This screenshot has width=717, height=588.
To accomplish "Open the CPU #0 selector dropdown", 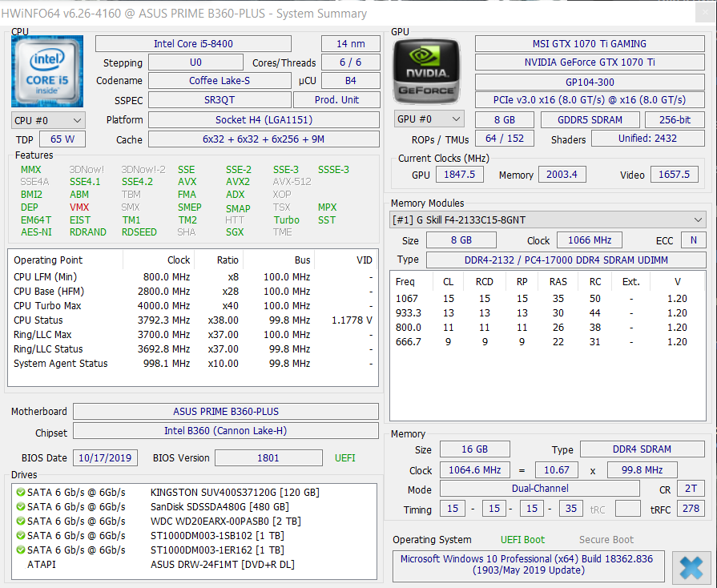I will click(x=48, y=121).
